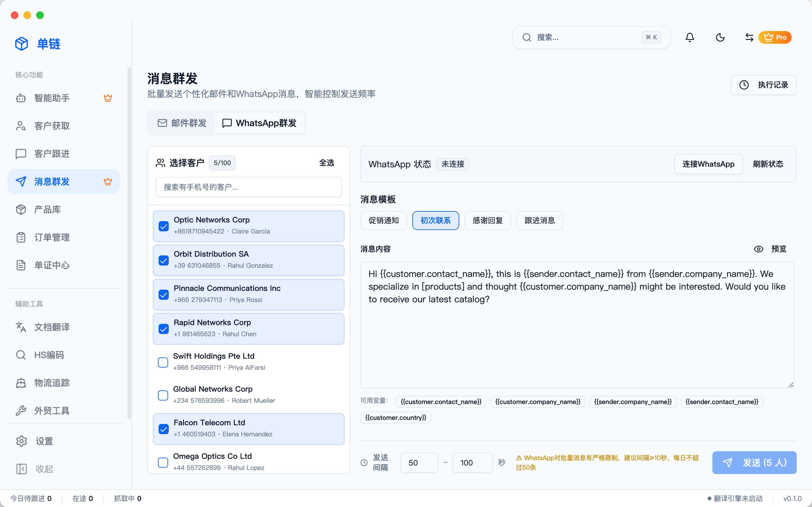The height and width of the screenshot is (507, 812).
Task: Open 设置 gear in sidebar
Action: click(44, 441)
